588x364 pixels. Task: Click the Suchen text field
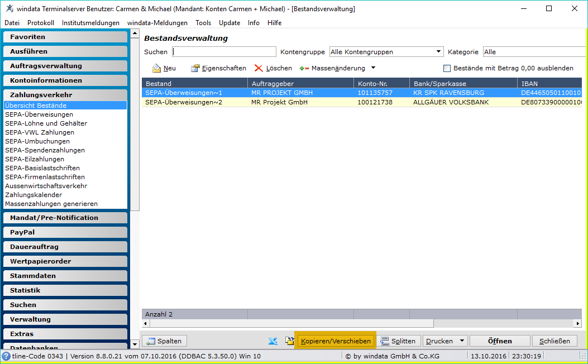(x=224, y=52)
